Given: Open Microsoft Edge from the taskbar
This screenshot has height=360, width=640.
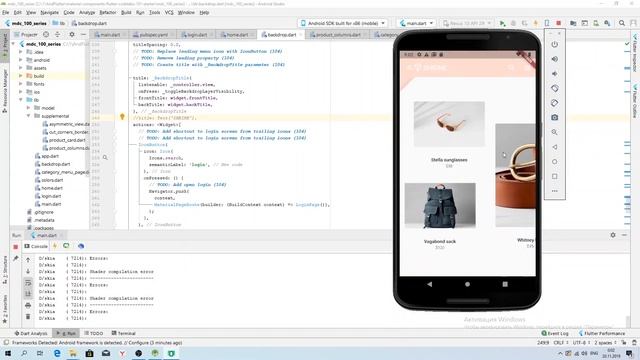Looking at the screenshot, I should point(57,353).
